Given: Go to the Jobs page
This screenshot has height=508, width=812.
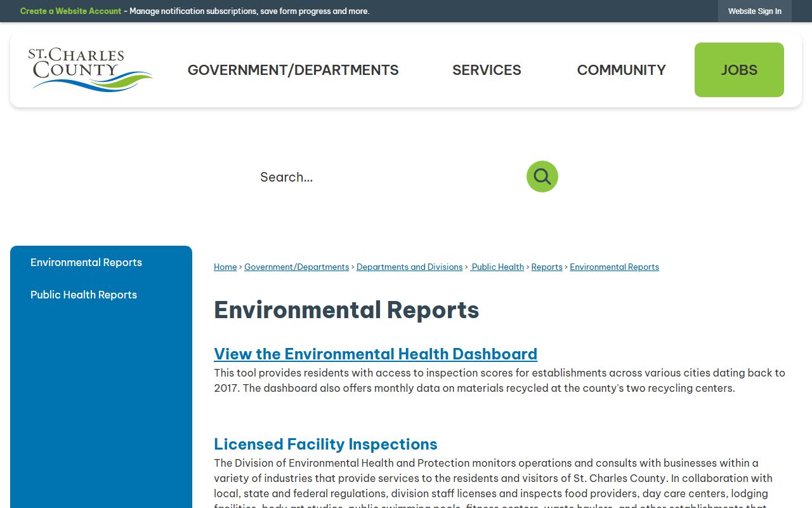Looking at the screenshot, I should pos(739,70).
